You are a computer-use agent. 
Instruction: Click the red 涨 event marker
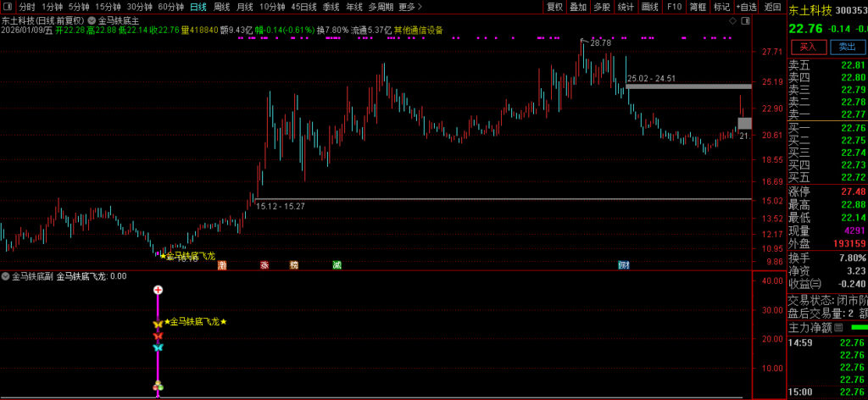(264, 265)
